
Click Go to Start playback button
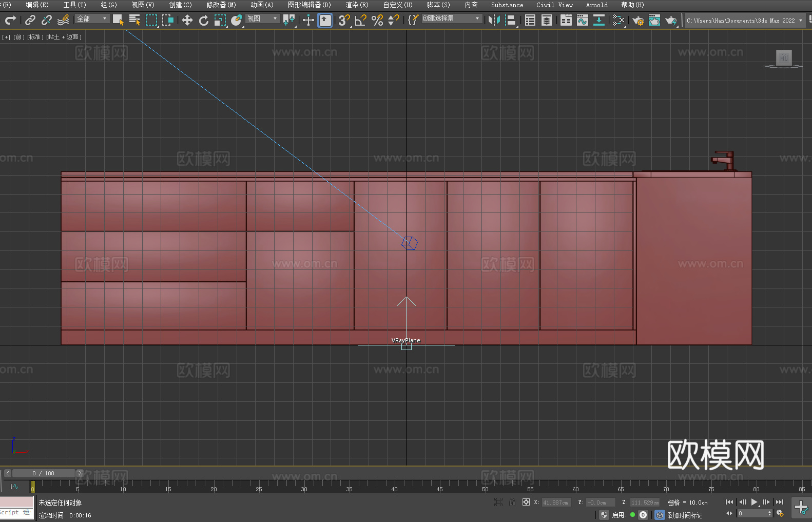coord(729,502)
